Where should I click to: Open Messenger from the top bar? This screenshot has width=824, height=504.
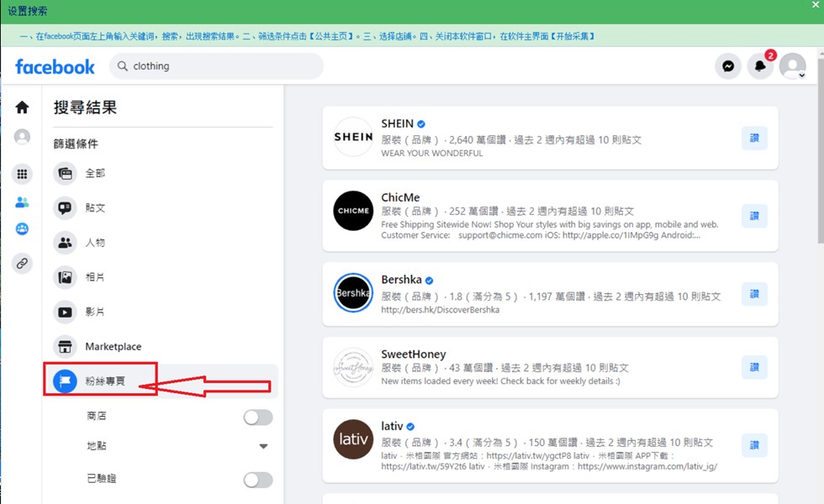click(728, 66)
